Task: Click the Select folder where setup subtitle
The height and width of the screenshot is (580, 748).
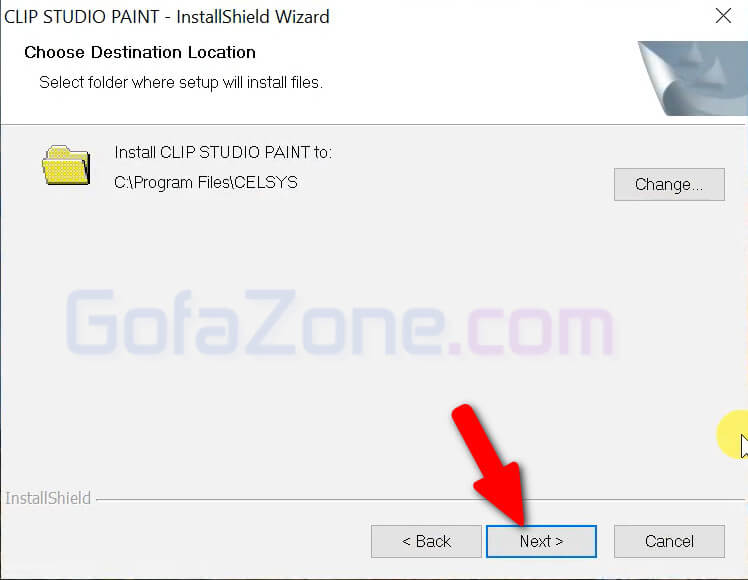Action: point(181,83)
